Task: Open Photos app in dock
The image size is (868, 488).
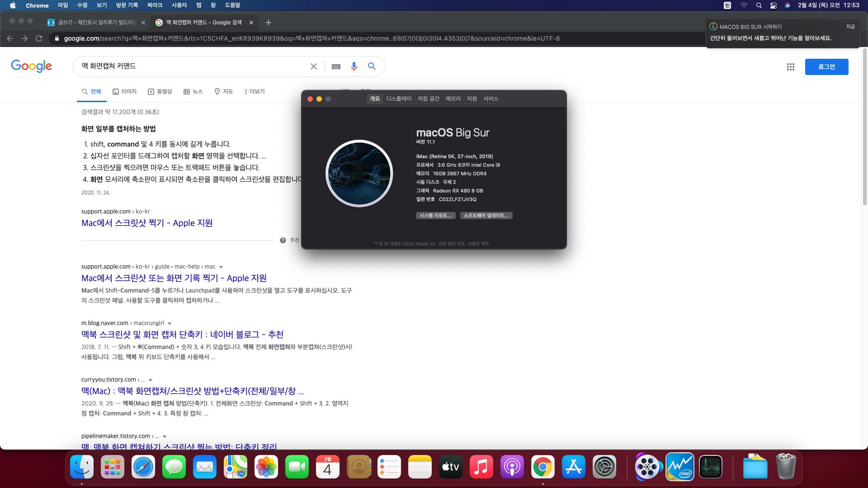Action: 266,467
